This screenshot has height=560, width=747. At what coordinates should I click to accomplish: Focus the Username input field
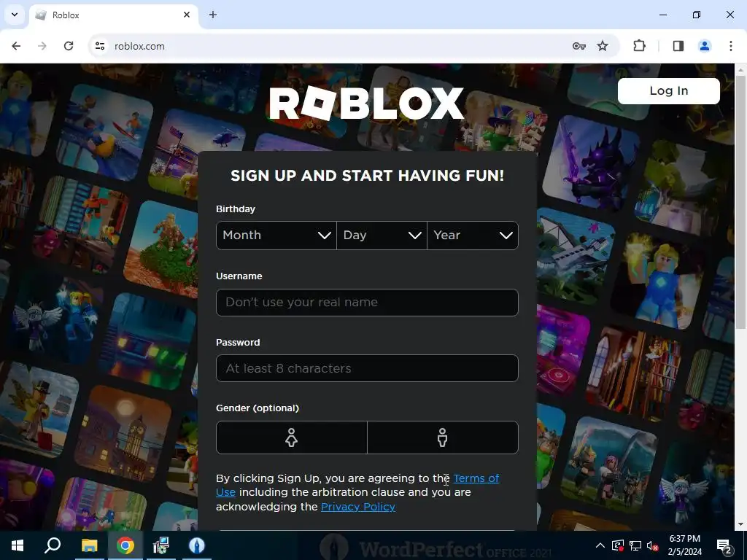(367, 303)
